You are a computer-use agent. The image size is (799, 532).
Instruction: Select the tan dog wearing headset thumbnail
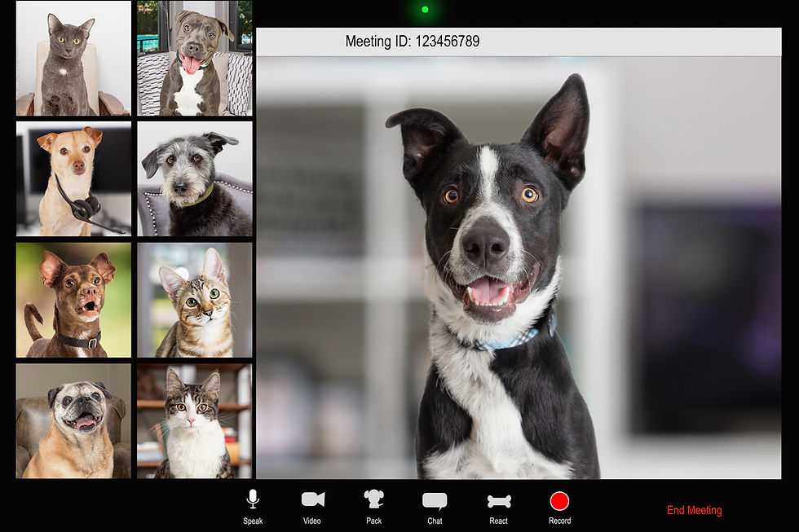click(x=73, y=178)
